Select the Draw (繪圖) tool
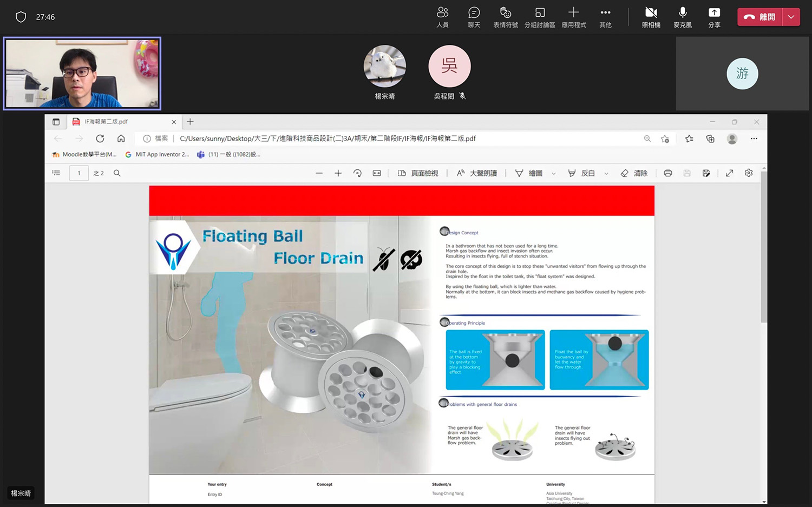This screenshot has width=812, height=507. (x=529, y=173)
